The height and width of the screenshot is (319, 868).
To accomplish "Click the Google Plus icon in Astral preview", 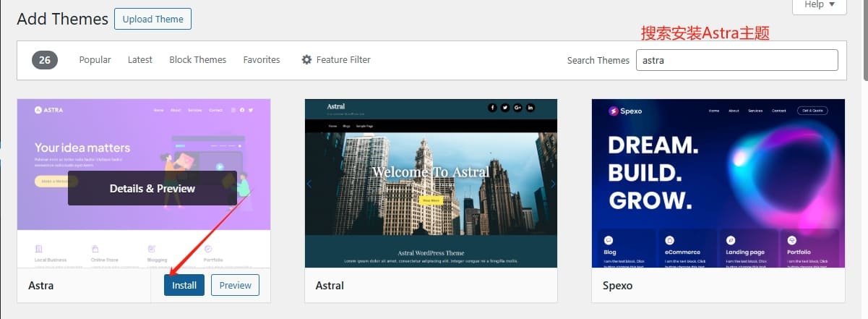I will (x=517, y=108).
